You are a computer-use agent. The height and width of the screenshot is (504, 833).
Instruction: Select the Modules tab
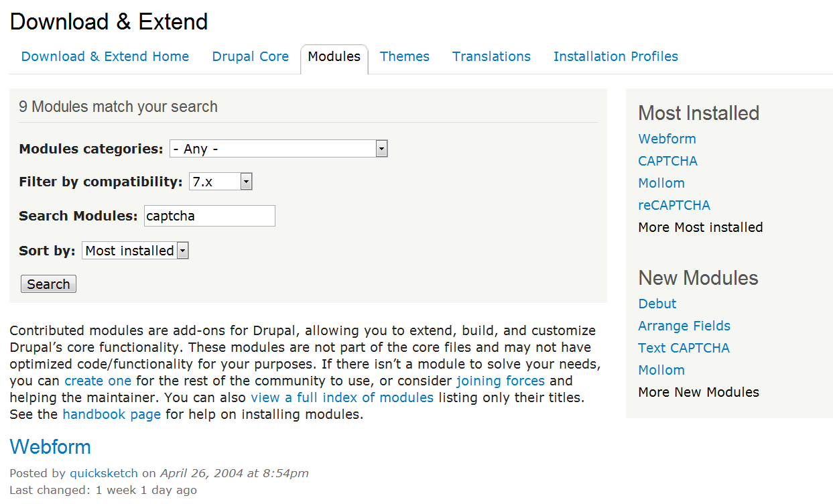tap(334, 57)
